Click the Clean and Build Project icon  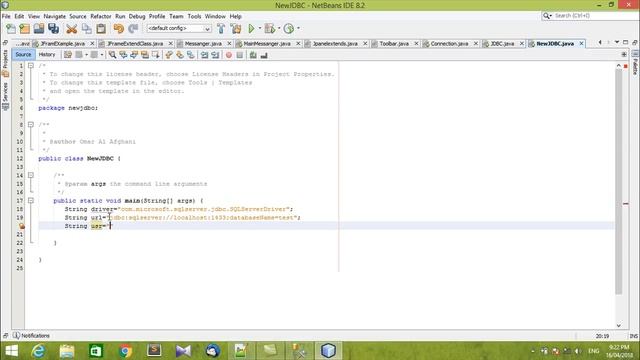[236, 29]
